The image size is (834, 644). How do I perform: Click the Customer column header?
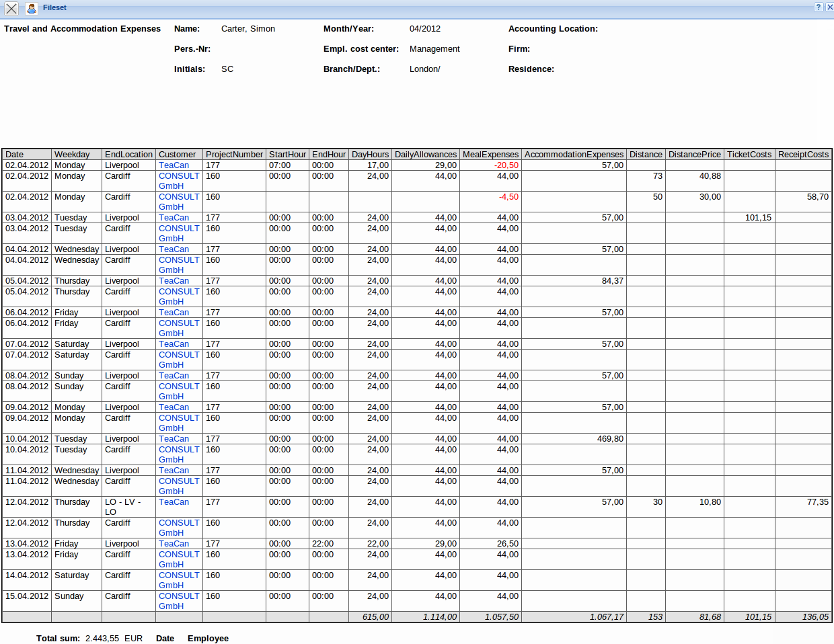(177, 155)
